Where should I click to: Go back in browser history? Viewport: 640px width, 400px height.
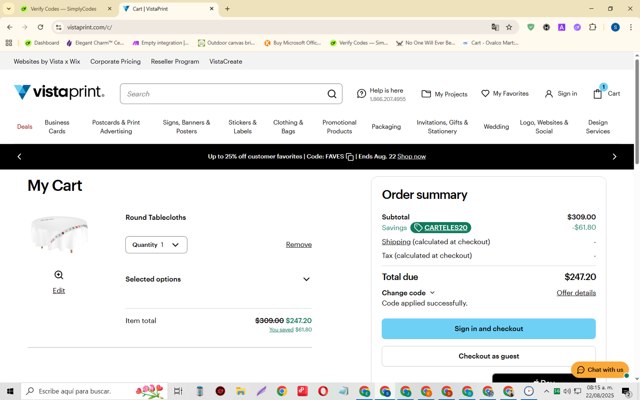pos(10,27)
